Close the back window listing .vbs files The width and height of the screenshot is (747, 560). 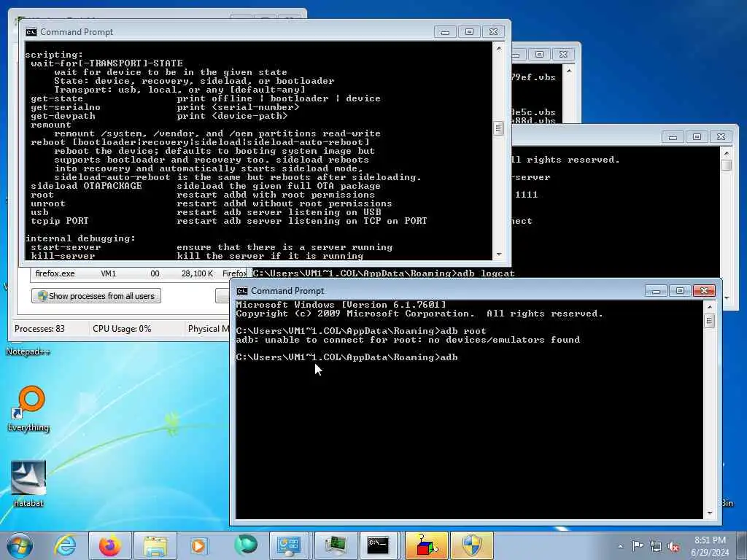tap(563, 54)
